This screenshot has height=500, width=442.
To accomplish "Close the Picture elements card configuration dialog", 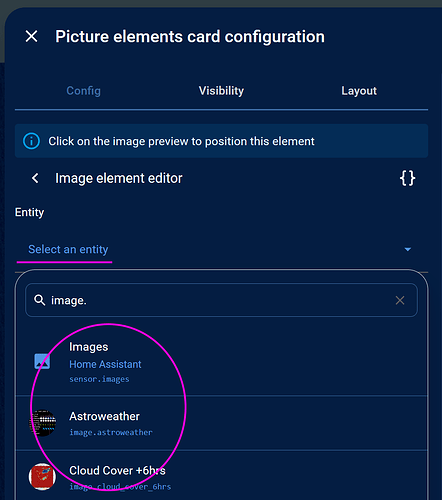I will coord(31,36).
